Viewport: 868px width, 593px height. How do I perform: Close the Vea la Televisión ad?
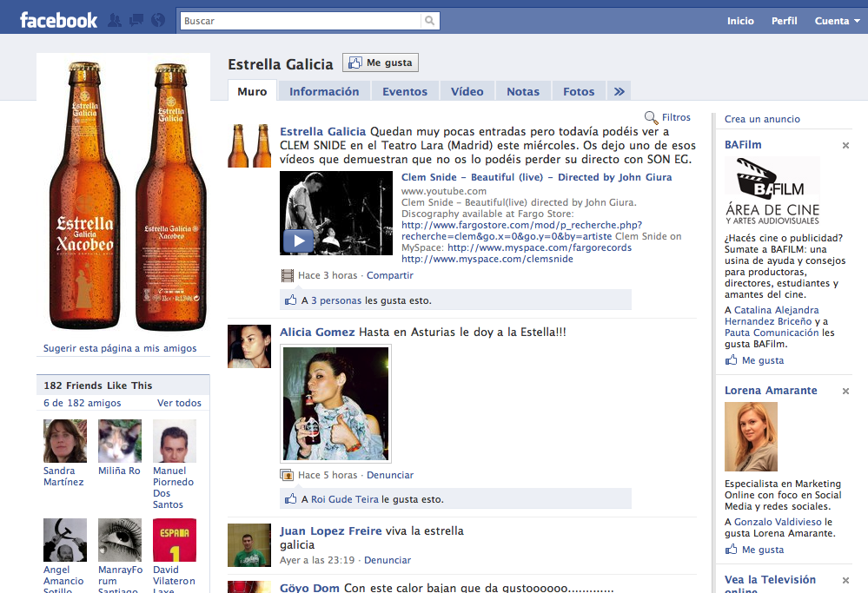845,580
